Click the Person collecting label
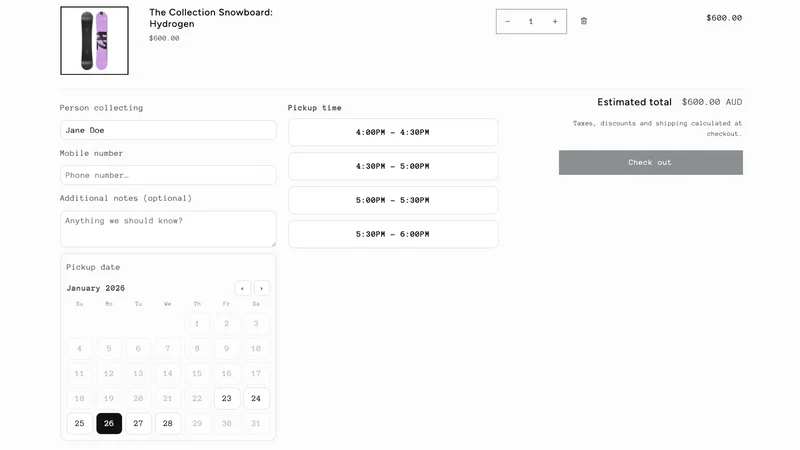 coord(102,108)
